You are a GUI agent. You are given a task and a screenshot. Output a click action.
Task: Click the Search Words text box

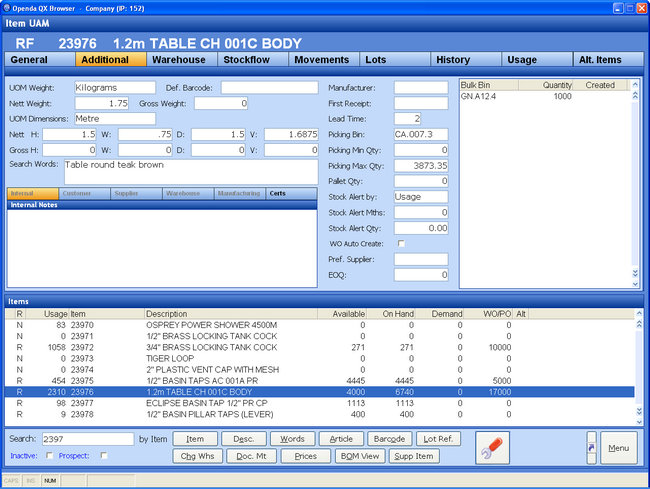(191, 172)
